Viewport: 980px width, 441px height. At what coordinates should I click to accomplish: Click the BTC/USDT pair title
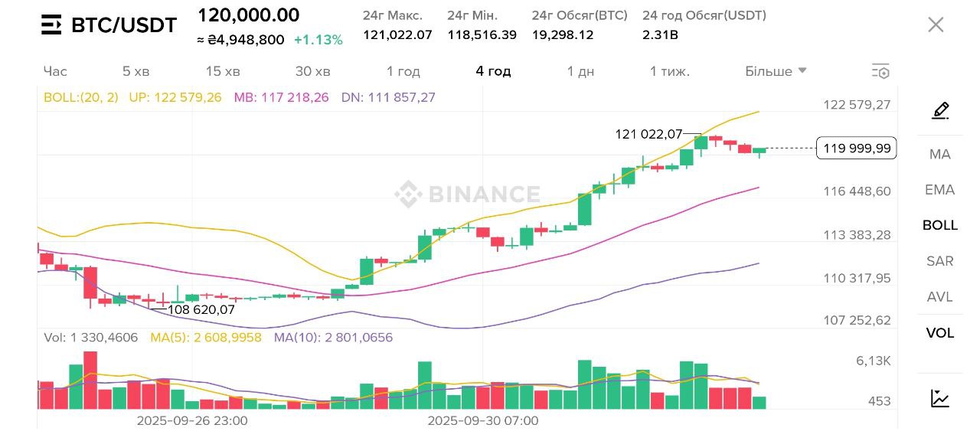click(x=124, y=25)
